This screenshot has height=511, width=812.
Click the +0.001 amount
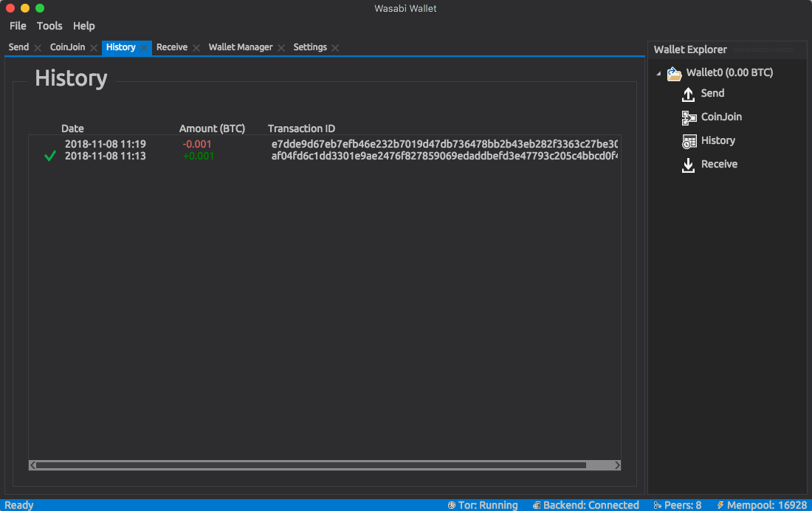tap(199, 156)
